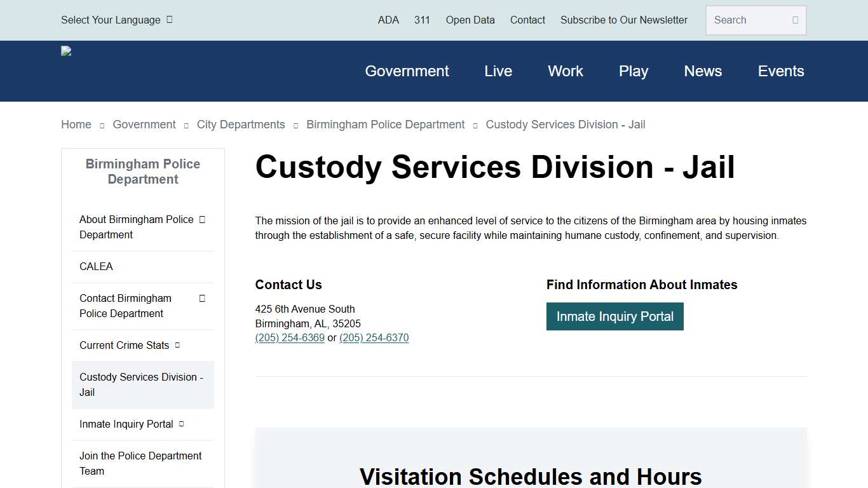The width and height of the screenshot is (868, 488).
Task: Click the external link icon beside Contact Birmingham Police Department
Action: point(201,297)
